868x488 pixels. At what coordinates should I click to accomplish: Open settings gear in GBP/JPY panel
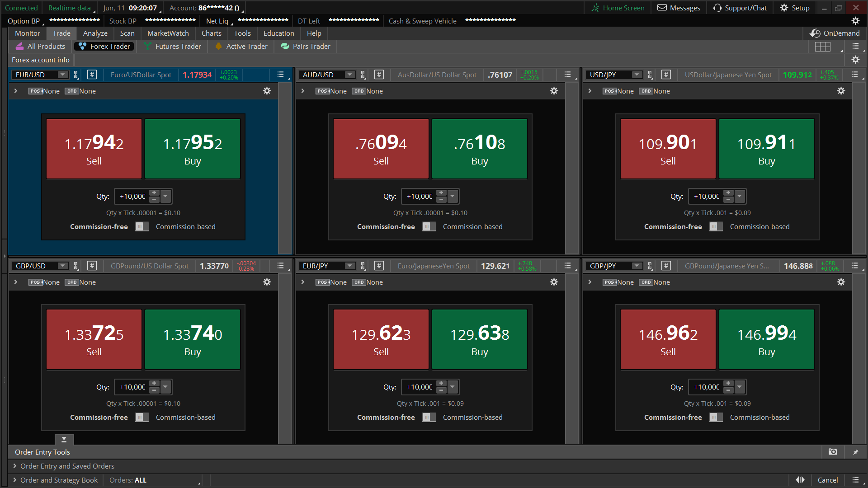(x=841, y=282)
